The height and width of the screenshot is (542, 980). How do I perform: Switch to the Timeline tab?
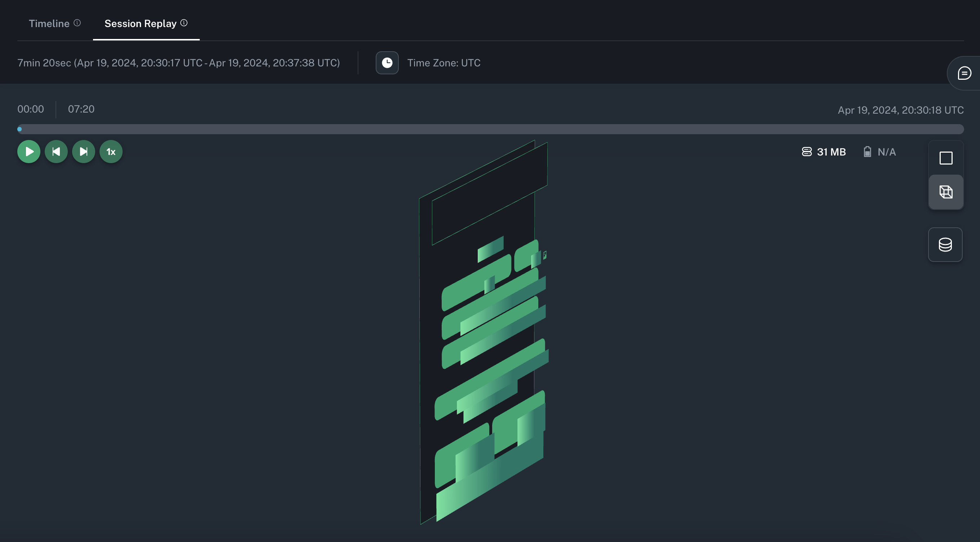point(49,23)
